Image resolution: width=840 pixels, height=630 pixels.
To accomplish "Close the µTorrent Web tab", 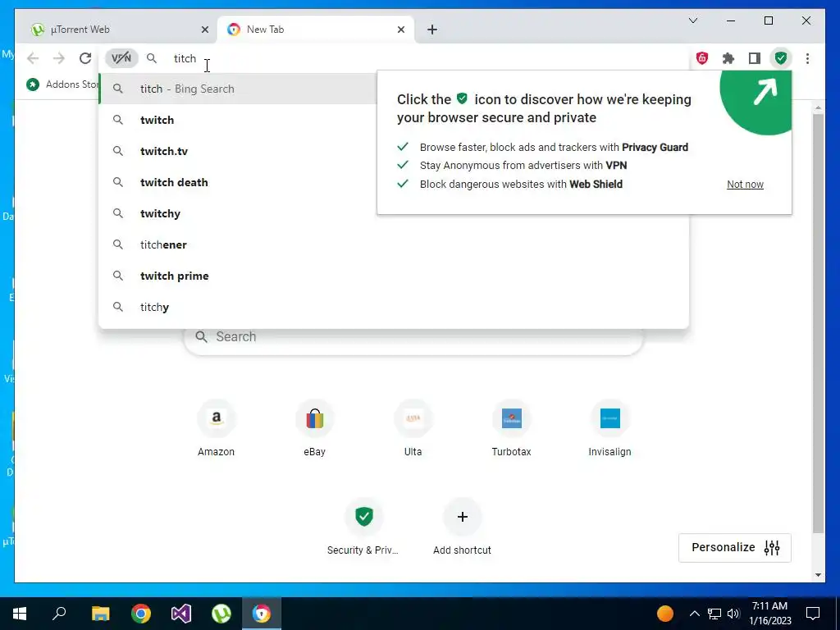I will pyautogui.click(x=204, y=30).
